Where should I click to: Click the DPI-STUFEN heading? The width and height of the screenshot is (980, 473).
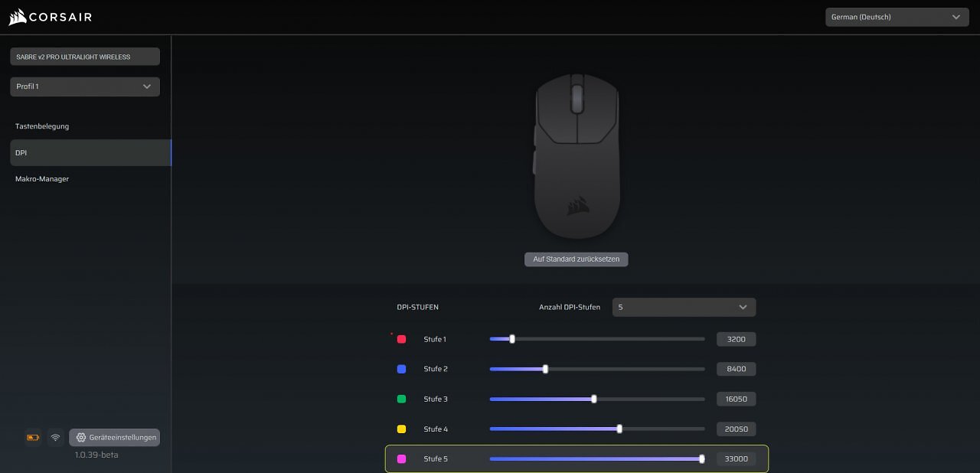[417, 308]
